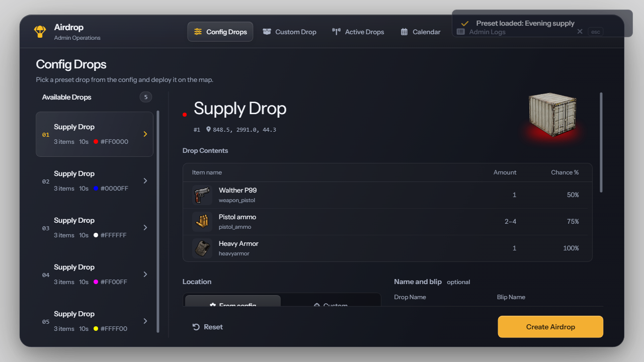
Task: Click the Available Drops count badge 5
Action: (146, 97)
